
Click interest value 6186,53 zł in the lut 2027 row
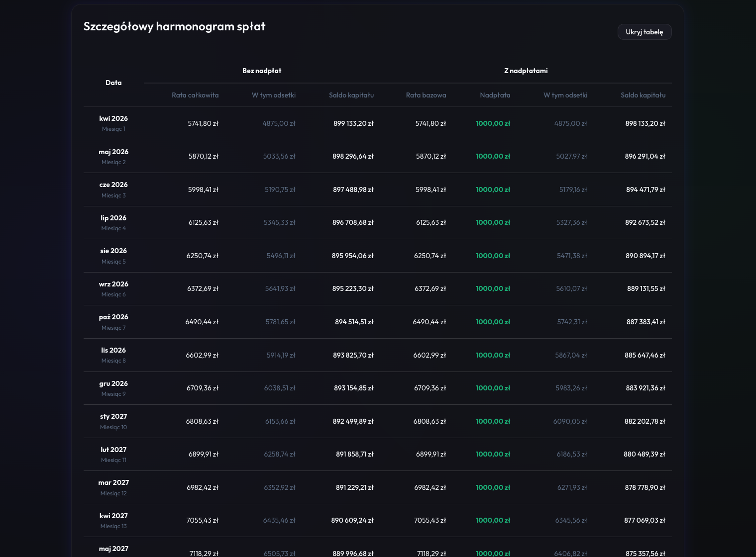[x=571, y=454]
